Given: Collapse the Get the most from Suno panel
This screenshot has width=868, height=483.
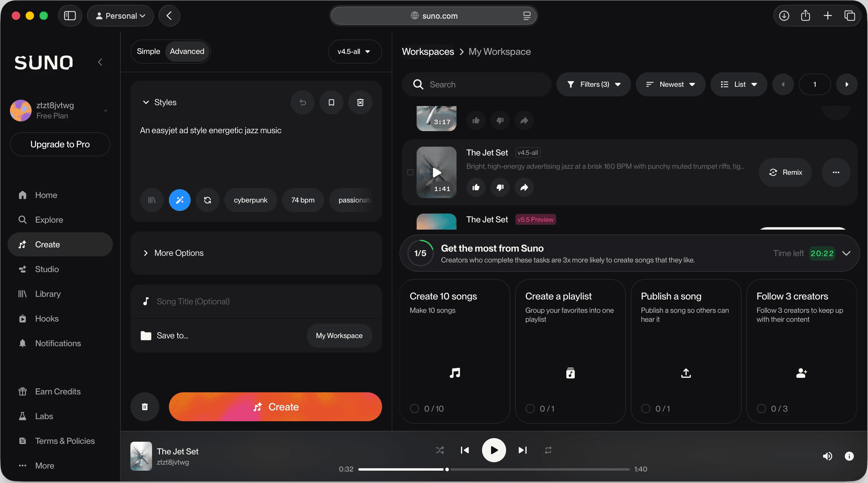Looking at the screenshot, I should pyautogui.click(x=846, y=253).
